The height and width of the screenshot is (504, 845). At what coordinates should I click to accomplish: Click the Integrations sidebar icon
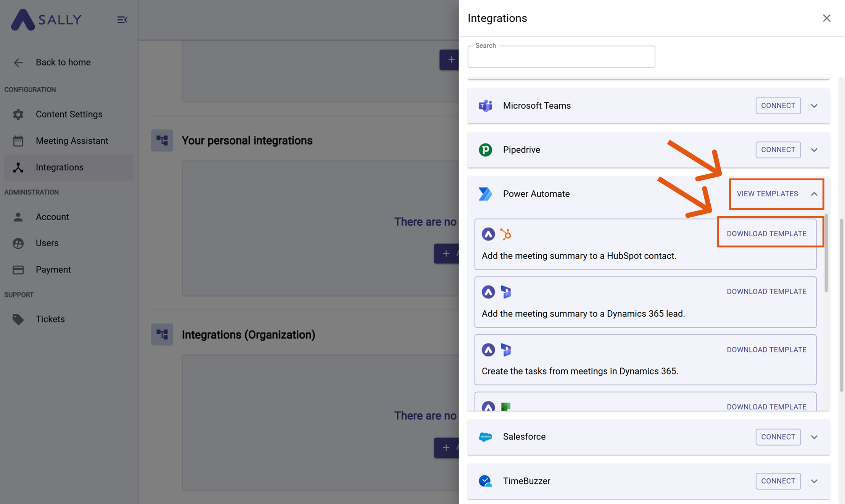point(18,167)
